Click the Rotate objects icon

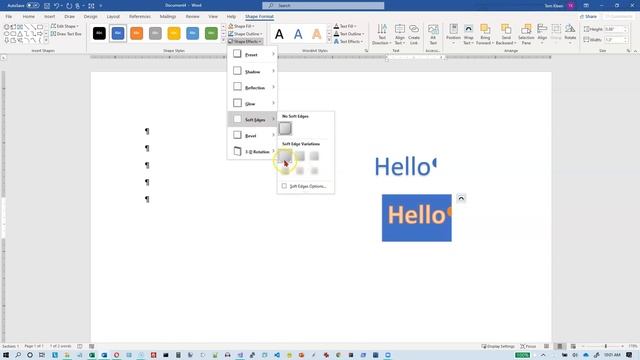(x=570, y=34)
